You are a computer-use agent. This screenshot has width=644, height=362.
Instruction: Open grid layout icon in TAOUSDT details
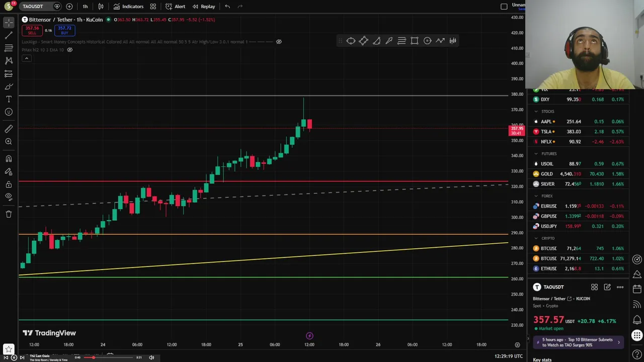pyautogui.click(x=594, y=287)
